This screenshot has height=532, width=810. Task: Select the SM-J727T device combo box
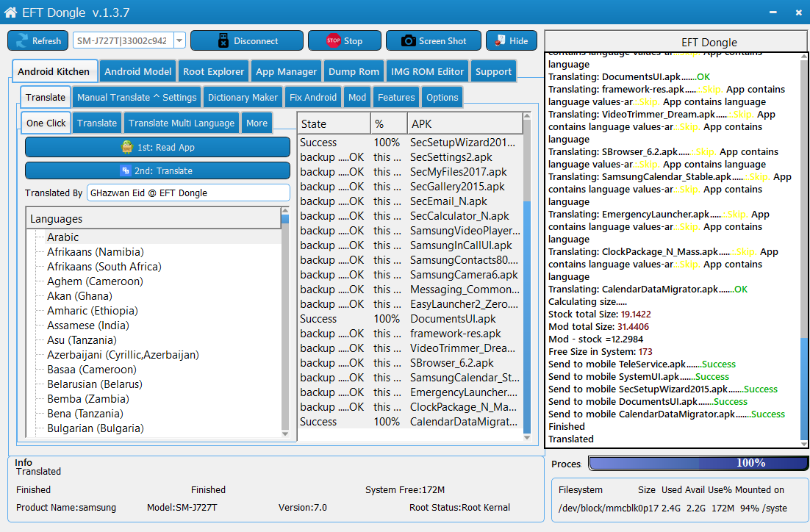coord(129,40)
